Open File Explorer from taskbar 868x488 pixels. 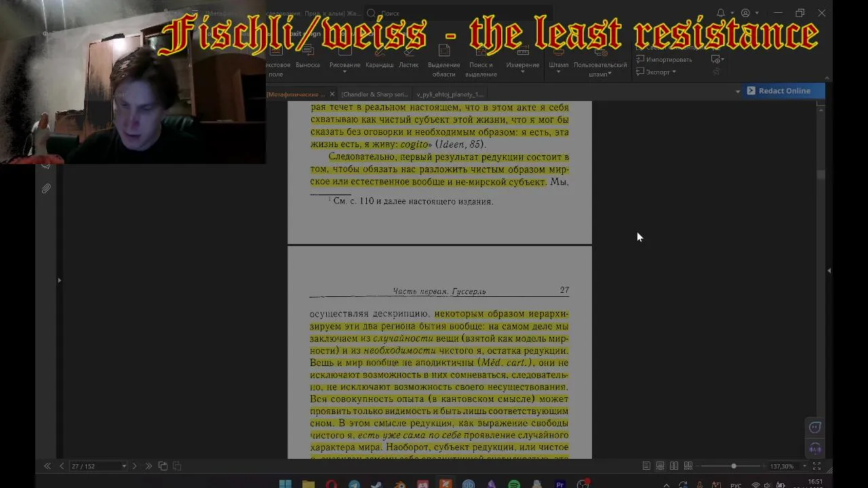click(x=309, y=484)
